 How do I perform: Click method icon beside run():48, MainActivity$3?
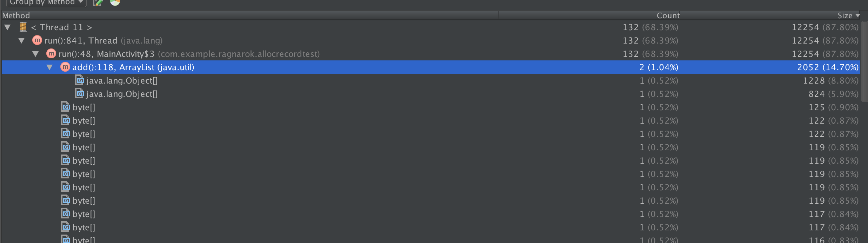tap(51, 54)
